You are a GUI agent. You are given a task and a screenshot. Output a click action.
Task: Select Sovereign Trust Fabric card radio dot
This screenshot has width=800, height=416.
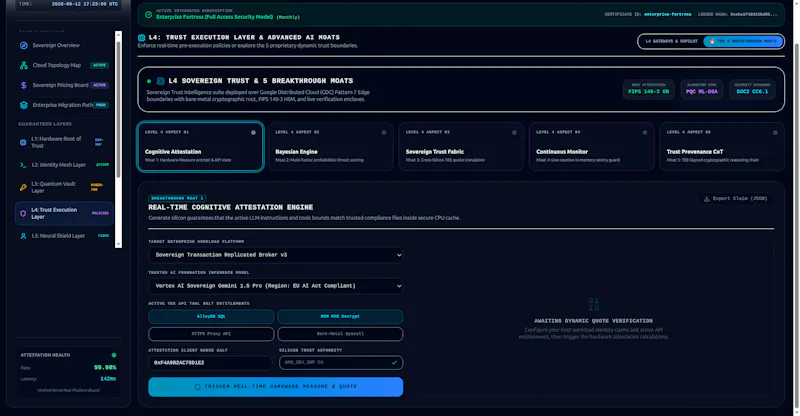[x=514, y=132]
